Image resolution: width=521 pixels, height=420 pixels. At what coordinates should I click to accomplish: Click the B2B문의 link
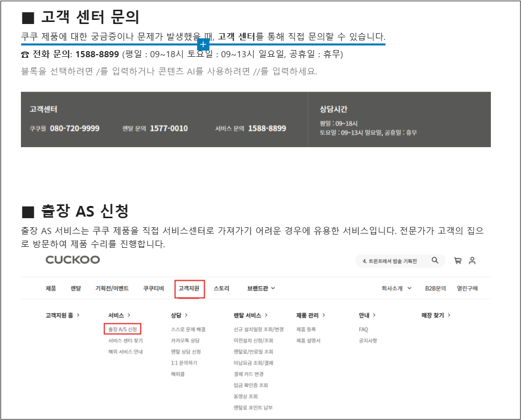click(436, 288)
